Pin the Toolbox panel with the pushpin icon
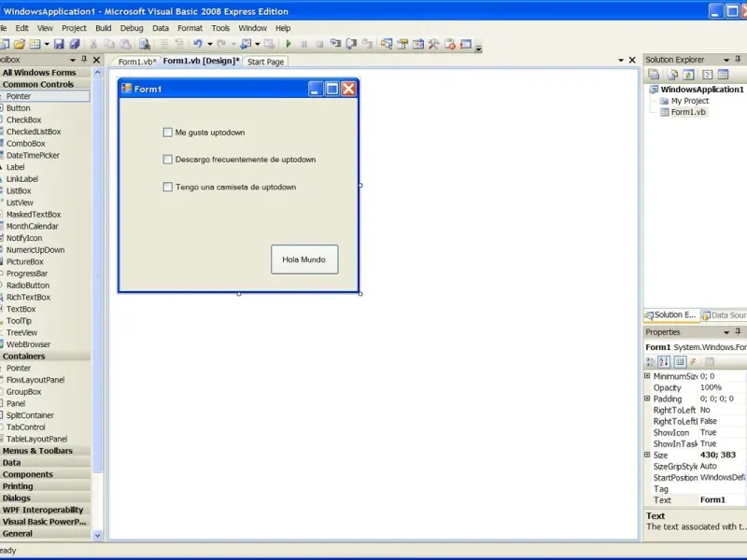 click(84, 60)
